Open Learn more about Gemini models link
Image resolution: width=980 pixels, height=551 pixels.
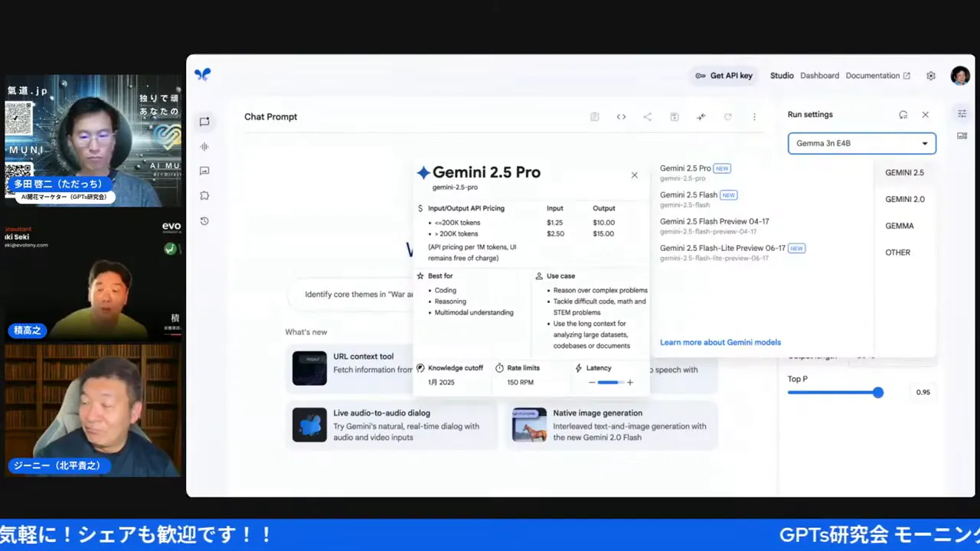pyautogui.click(x=720, y=342)
